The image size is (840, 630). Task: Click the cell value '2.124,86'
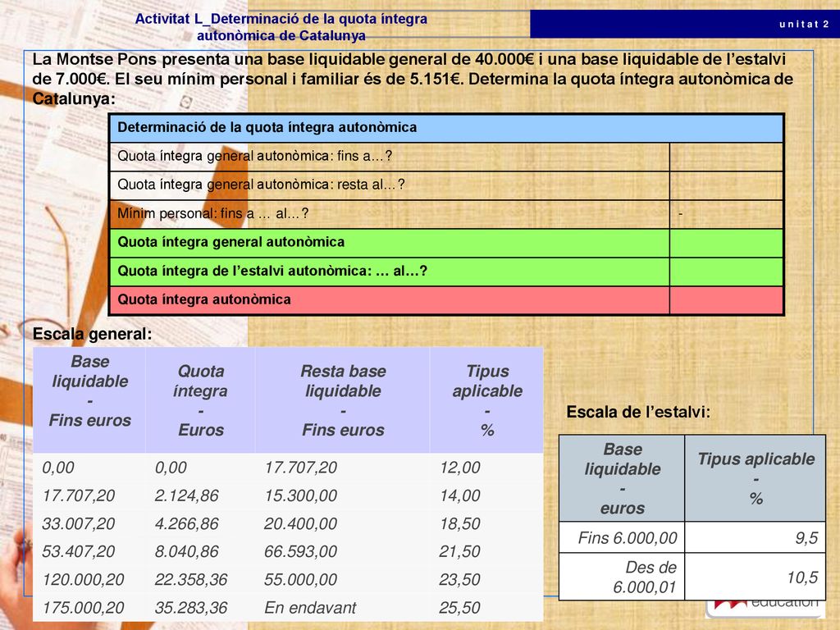tap(186, 495)
